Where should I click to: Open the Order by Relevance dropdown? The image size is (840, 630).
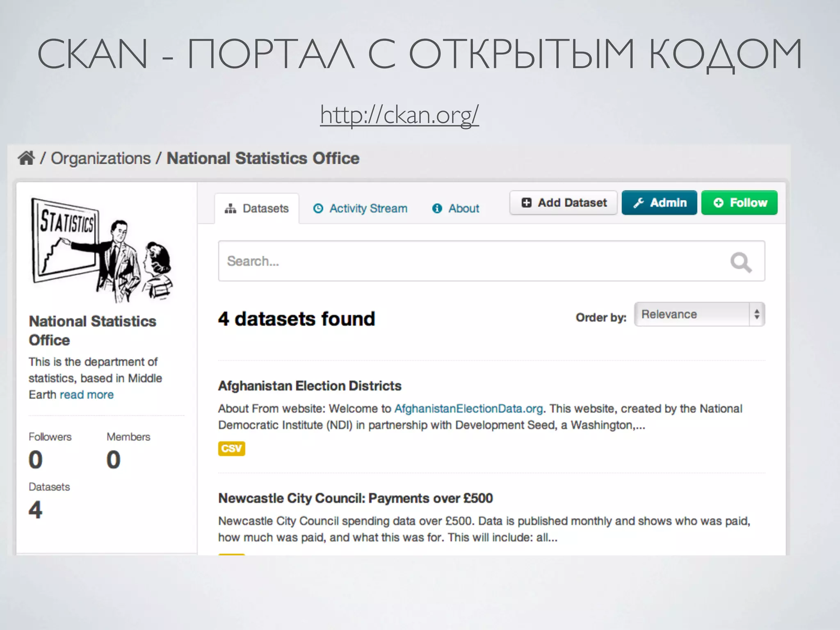[699, 314]
